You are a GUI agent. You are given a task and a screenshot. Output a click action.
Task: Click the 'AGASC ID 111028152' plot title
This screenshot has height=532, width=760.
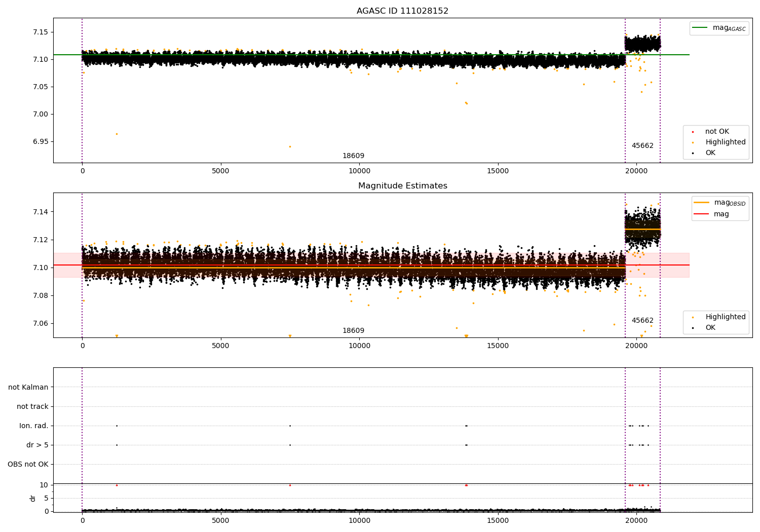(x=402, y=11)
